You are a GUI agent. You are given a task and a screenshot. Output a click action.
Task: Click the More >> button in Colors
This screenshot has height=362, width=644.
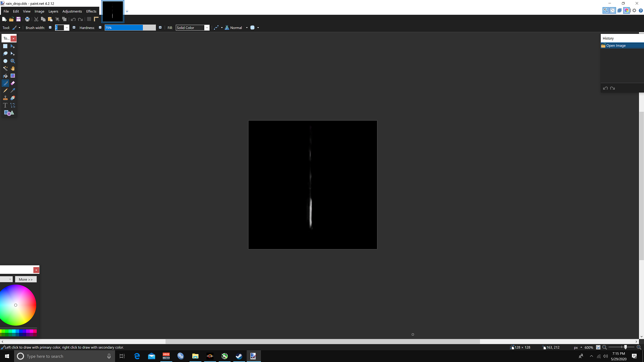26,280
